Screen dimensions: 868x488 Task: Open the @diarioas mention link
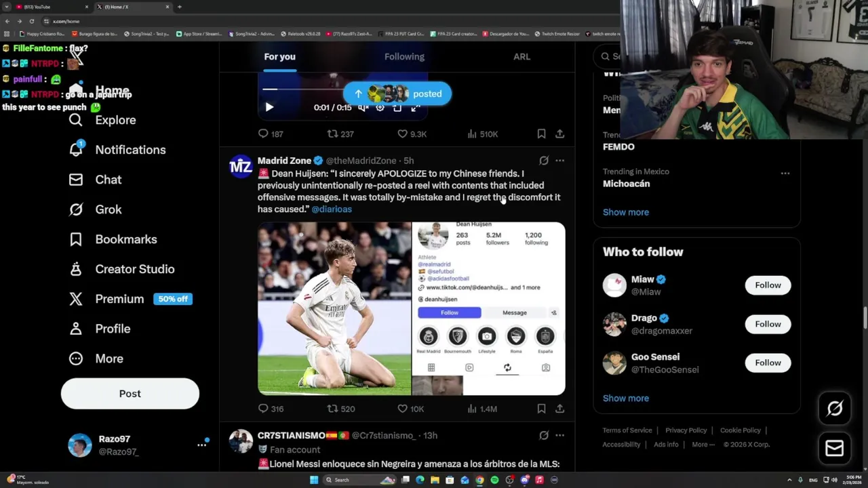click(x=332, y=209)
